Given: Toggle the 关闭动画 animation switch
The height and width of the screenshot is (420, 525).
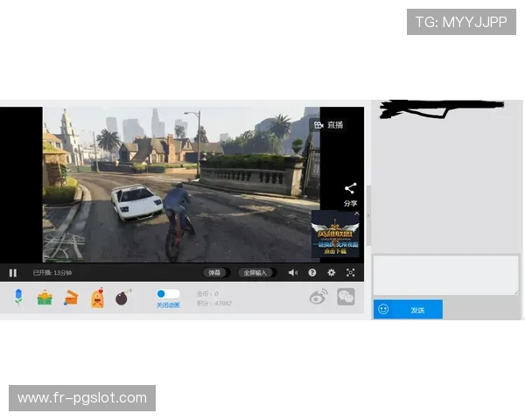Looking at the screenshot, I should pos(168,294).
